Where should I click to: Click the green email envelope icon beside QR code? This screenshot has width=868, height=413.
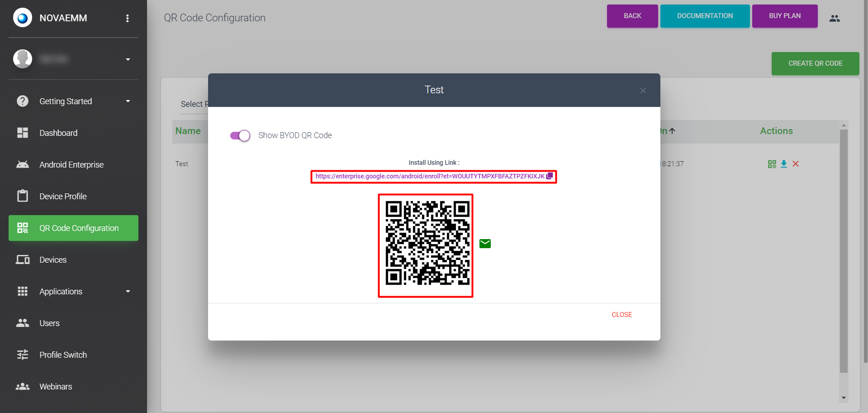click(485, 244)
